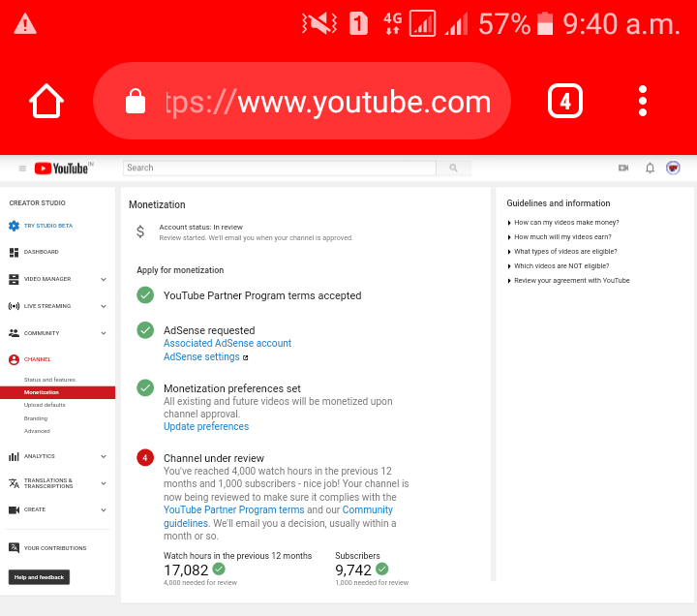Image resolution: width=697 pixels, height=616 pixels.
Task: Click the dollar sign account status icon
Action: click(x=140, y=231)
